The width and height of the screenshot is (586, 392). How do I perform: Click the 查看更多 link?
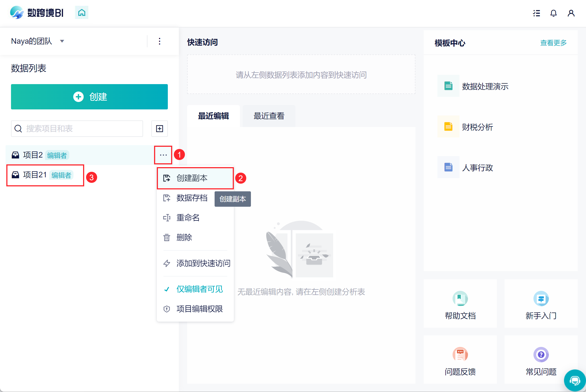[x=553, y=43]
